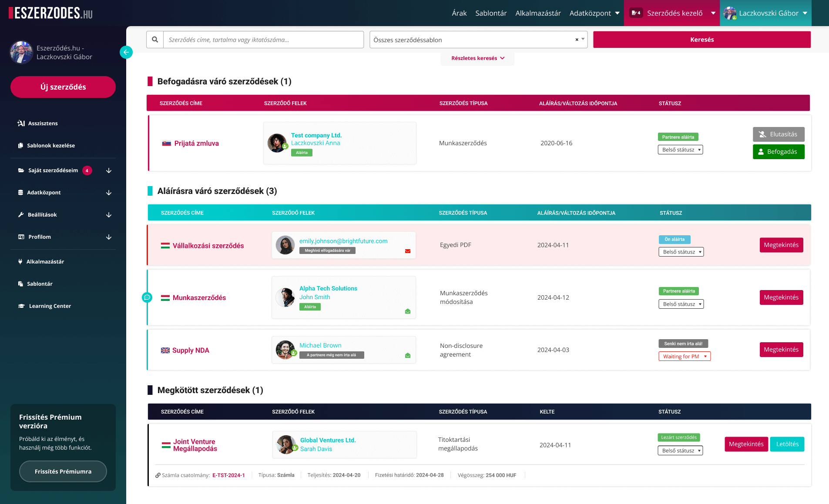
Task: Open Belső státusz dropdown for Prijatá zmluva
Action: pyautogui.click(x=680, y=150)
